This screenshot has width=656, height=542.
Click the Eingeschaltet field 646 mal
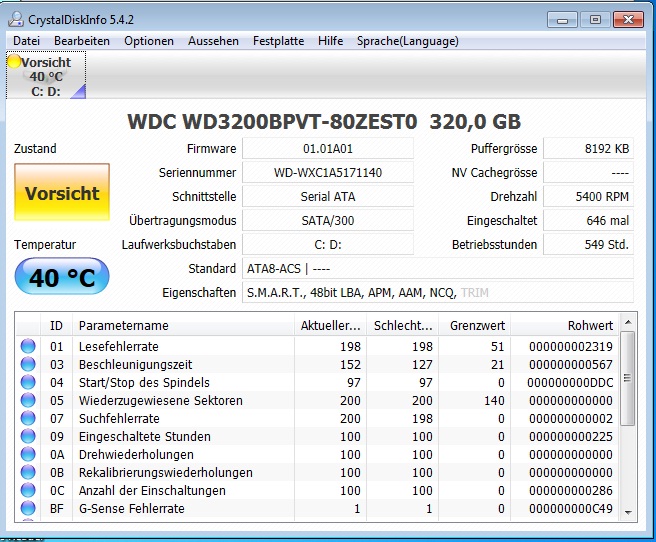pyautogui.click(x=588, y=220)
